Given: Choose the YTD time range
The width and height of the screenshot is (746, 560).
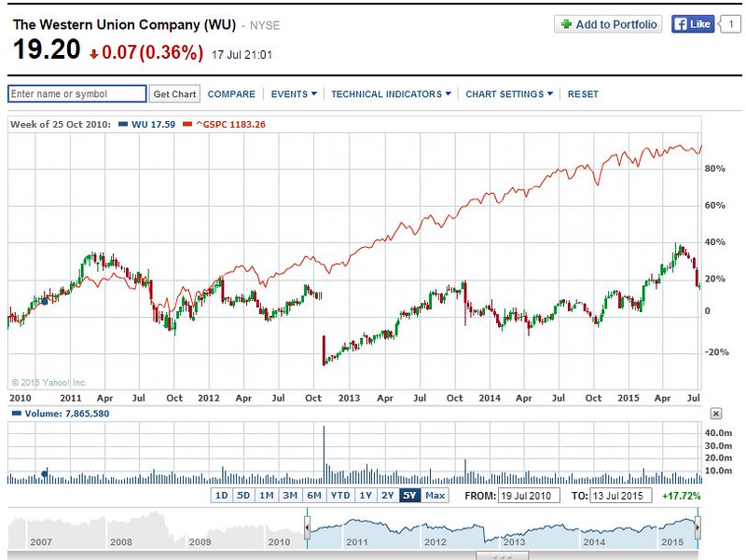Looking at the screenshot, I should click(x=340, y=496).
